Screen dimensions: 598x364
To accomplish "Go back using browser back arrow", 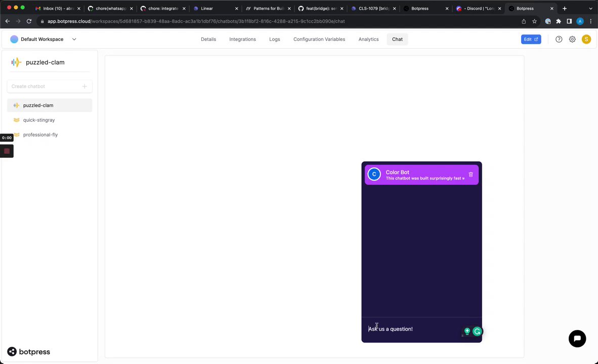I will click(7, 21).
